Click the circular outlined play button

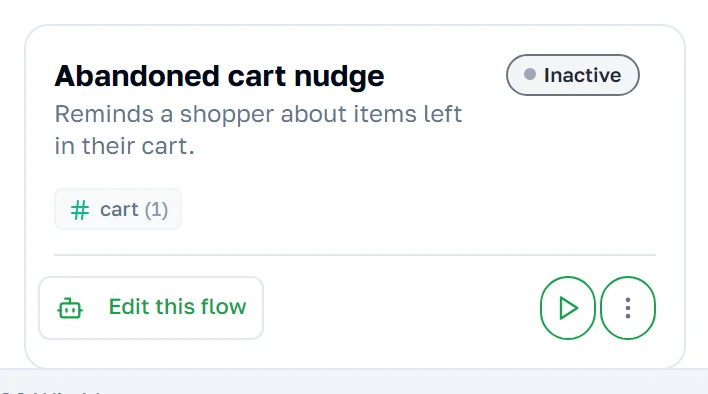click(568, 308)
